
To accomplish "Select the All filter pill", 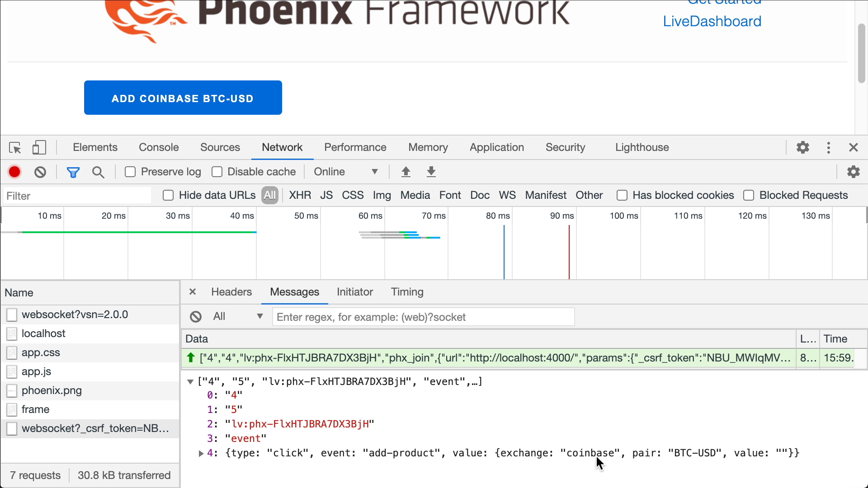I will click(x=270, y=195).
